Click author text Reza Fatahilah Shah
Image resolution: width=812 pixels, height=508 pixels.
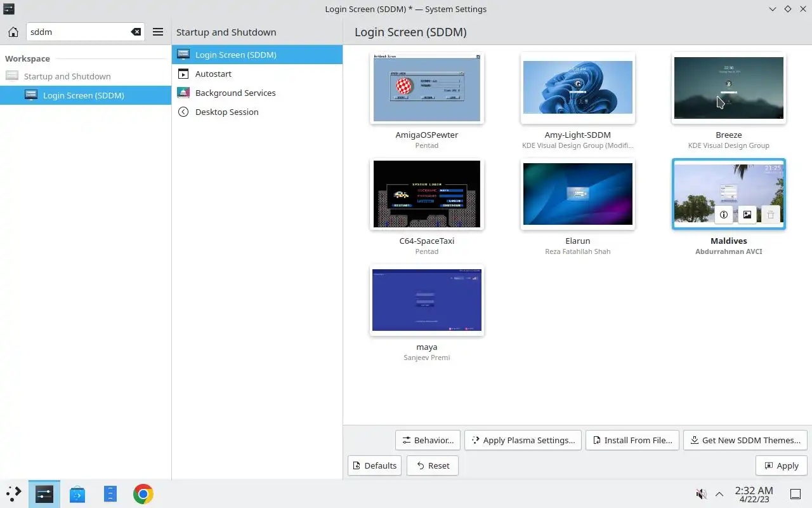point(578,251)
